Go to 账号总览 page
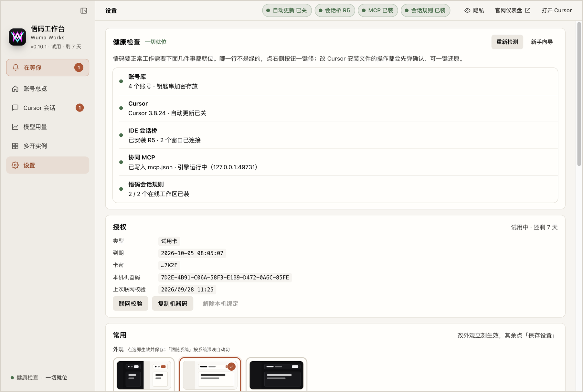The height and width of the screenshot is (392, 583). tap(48, 89)
